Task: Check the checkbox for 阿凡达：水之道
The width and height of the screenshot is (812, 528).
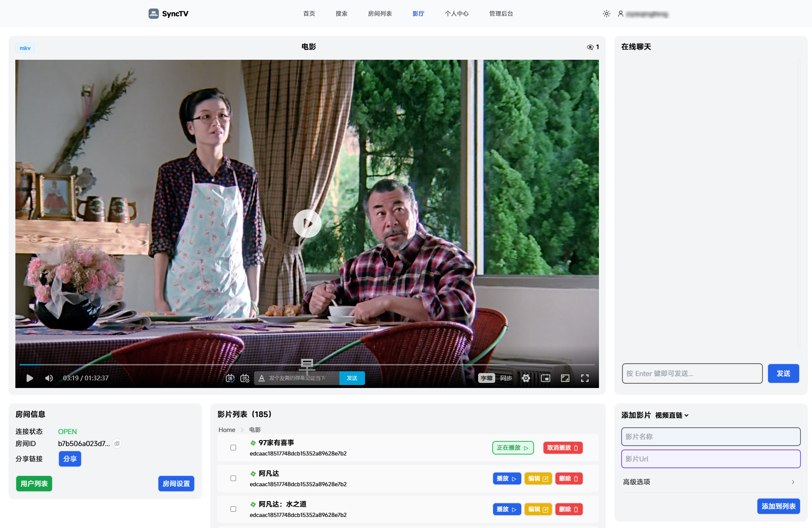Action: click(x=233, y=509)
